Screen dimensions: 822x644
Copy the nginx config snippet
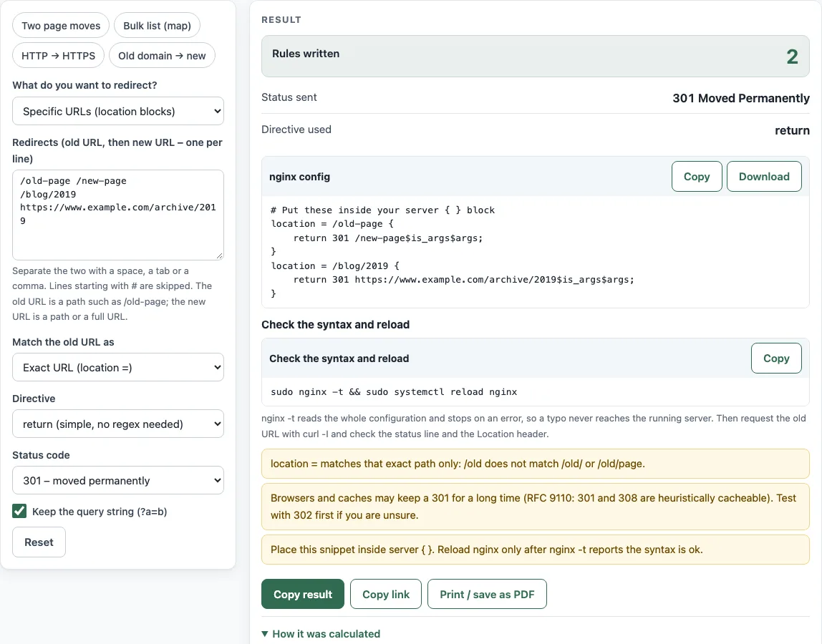(x=697, y=177)
